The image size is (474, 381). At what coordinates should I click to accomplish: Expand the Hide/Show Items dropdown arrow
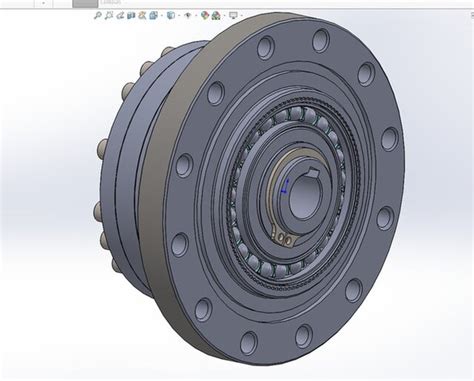(196, 15)
